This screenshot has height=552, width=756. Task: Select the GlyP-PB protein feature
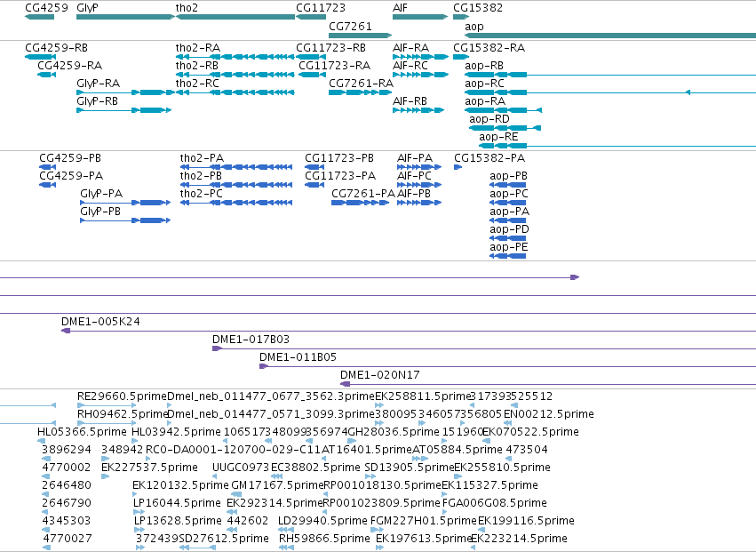(125, 220)
